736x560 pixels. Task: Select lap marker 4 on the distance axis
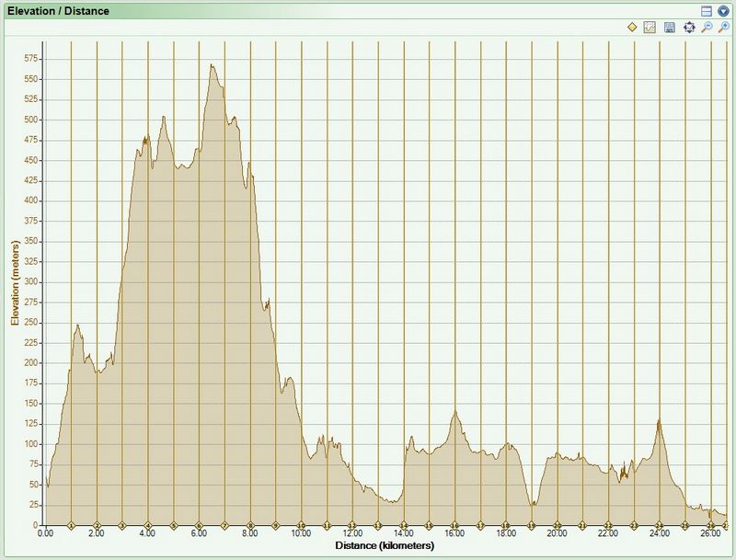point(148,525)
